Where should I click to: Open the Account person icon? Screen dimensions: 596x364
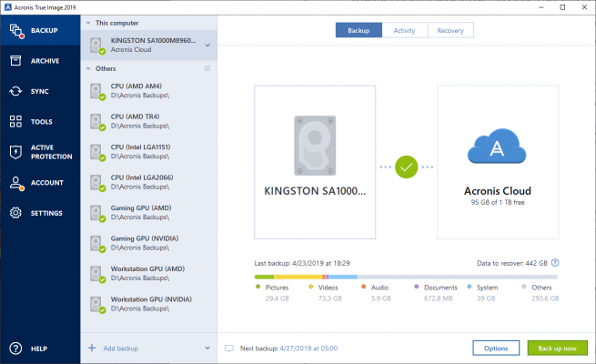16,183
